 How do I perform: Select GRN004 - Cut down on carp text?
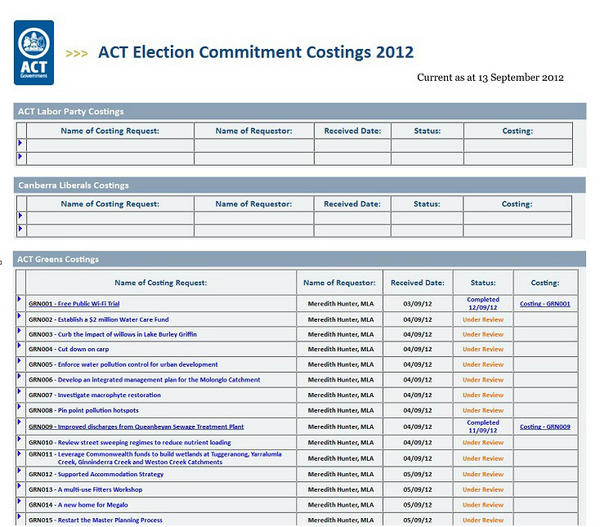(69, 349)
